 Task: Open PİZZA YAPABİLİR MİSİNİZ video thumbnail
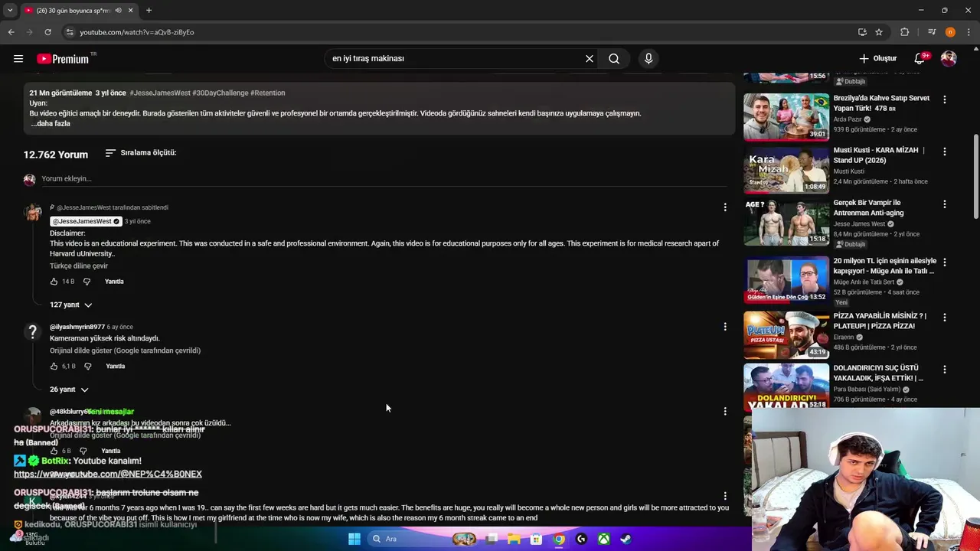[786, 334]
